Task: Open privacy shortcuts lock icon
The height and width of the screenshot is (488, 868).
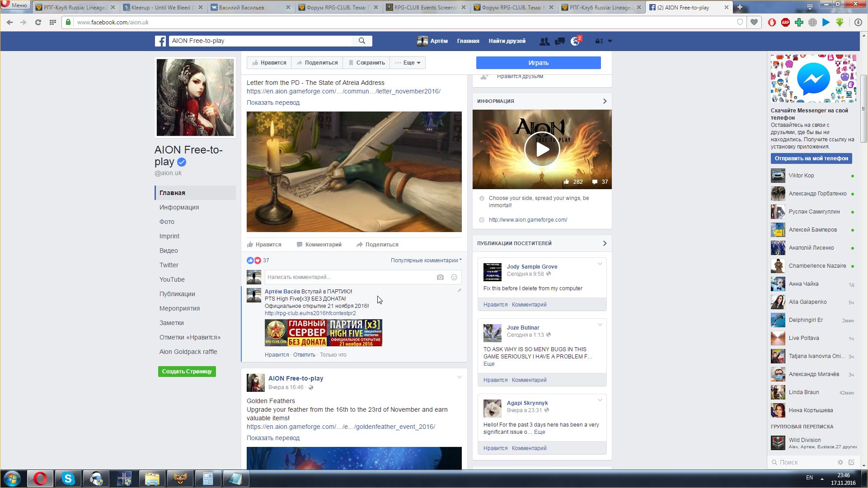Action: point(599,41)
